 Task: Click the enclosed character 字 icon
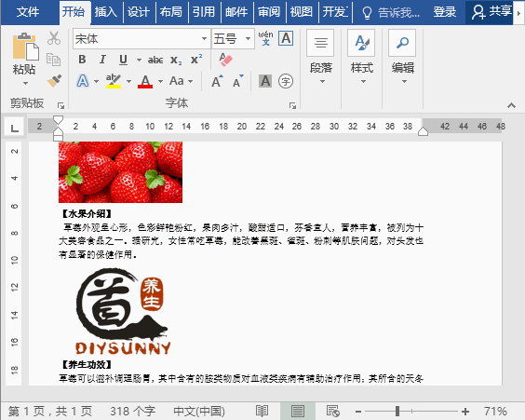coord(286,81)
